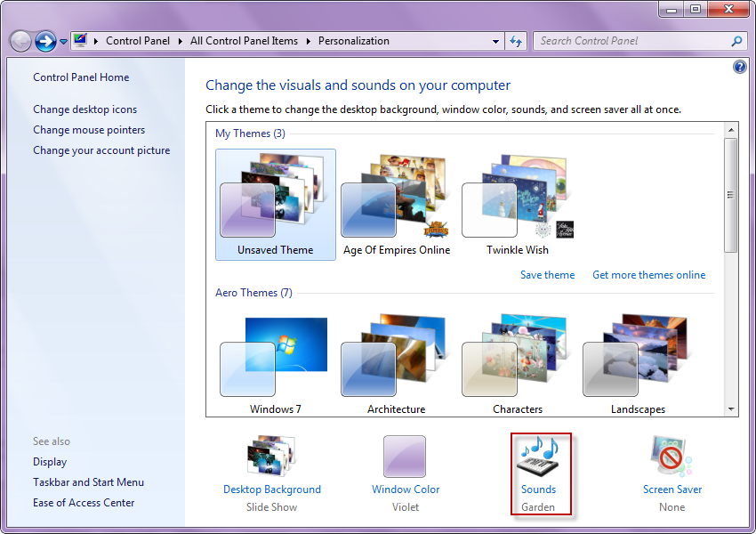Click the Forward navigation arrow button
This screenshot has width=756, height=534.
click(45, 42)
